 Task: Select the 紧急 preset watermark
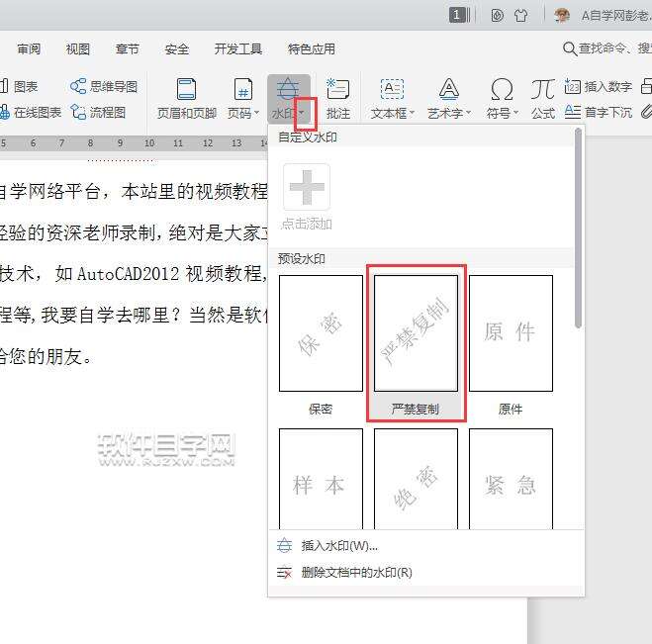tap(511, 479)
